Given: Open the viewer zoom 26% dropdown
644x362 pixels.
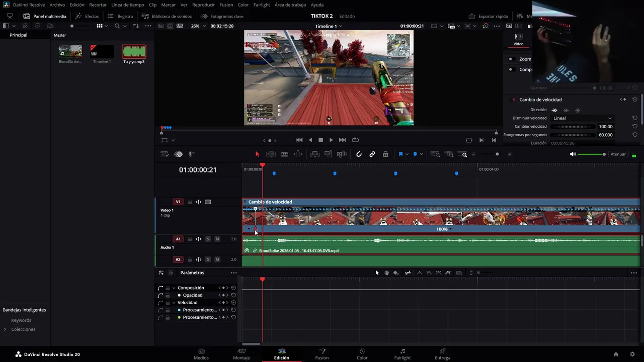Looking at the screenshot, I should point(198,26).
